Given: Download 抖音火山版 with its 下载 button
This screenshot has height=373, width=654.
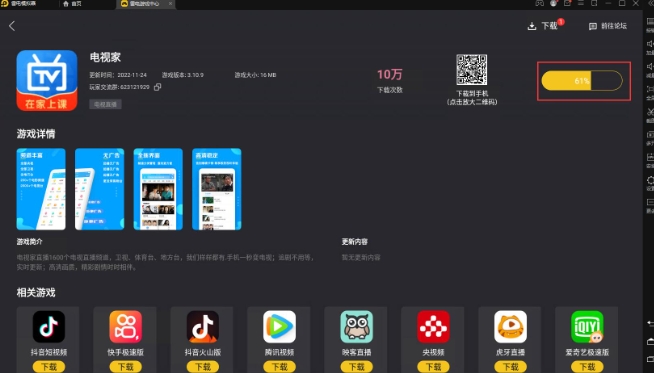Looking at the screenshot, I should (203, 367).
